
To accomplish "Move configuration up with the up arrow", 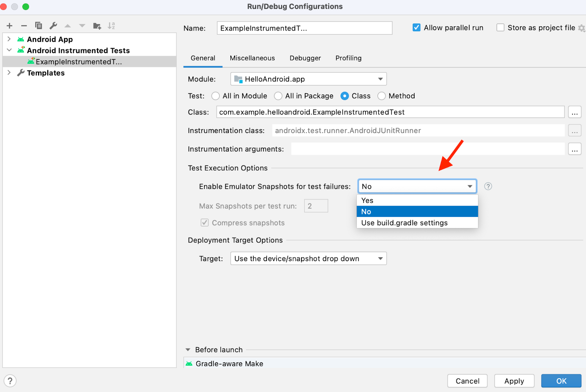I will [68, 26].
